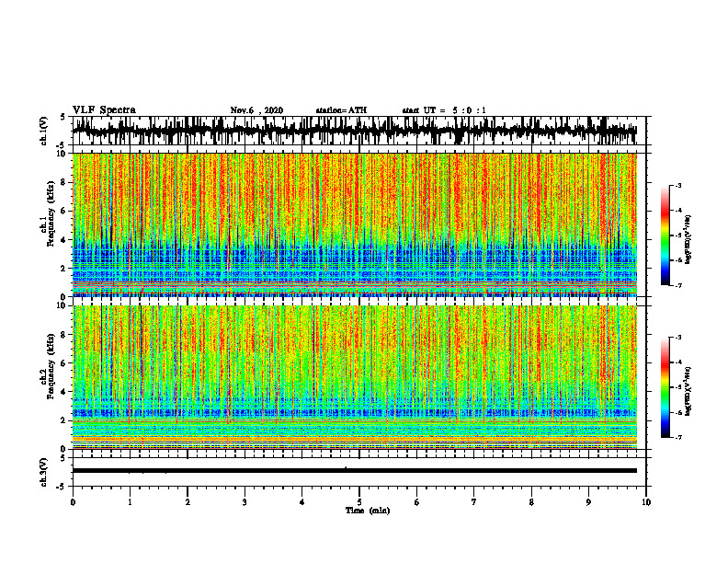Click the 0 tick on time axis
Viewport: 728px width, 563px height.
point(73,502)
